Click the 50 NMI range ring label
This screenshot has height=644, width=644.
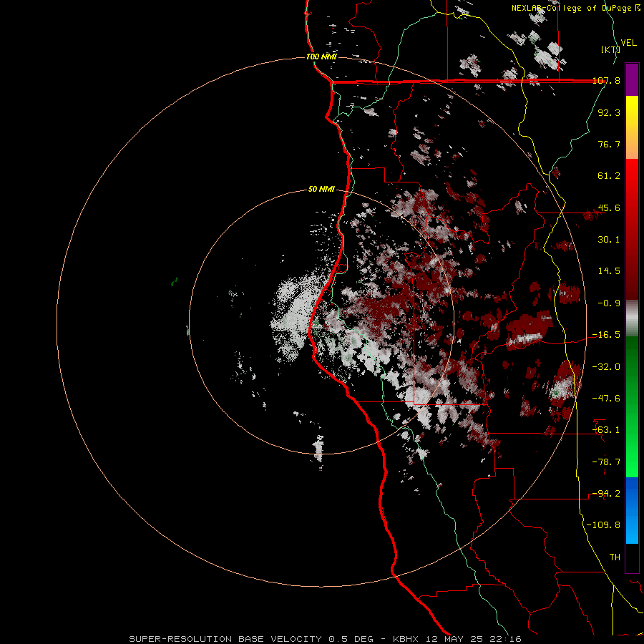click(x=321, y=190)
